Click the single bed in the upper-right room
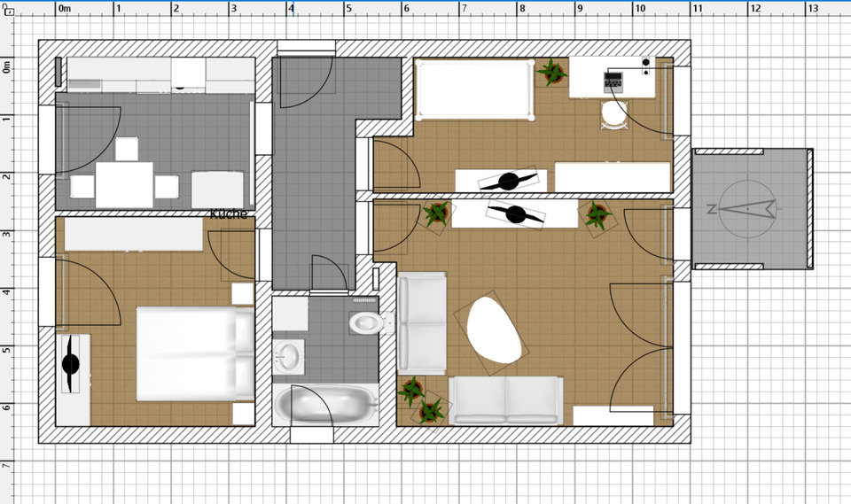The width and height of the screenshot is (851, 504). click(475, 89)
